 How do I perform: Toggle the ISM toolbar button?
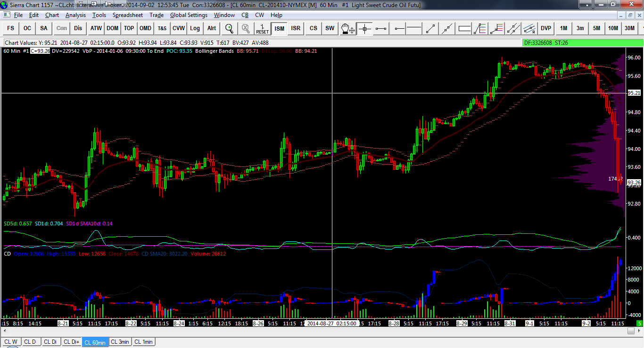[x=280, y=28]
